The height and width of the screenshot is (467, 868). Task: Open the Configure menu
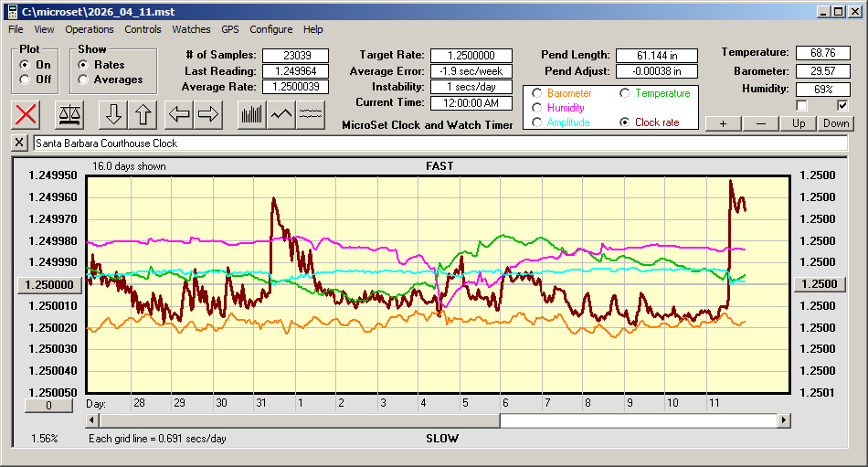(271, 29)
